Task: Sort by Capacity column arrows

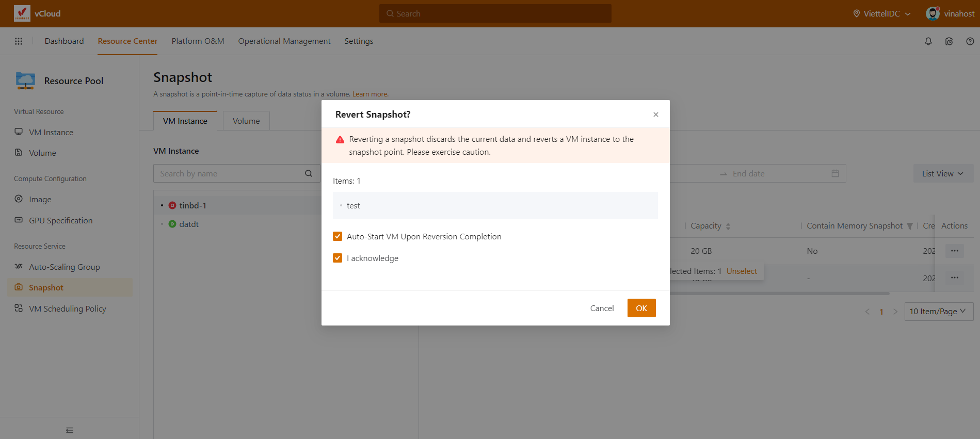Action: coord(728,226)
